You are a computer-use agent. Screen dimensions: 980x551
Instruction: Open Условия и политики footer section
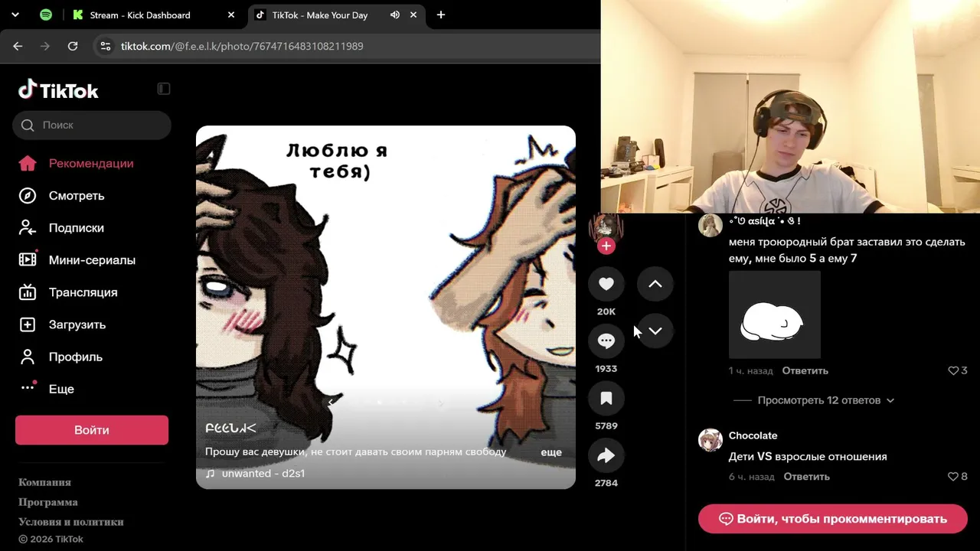click(71, 522)
